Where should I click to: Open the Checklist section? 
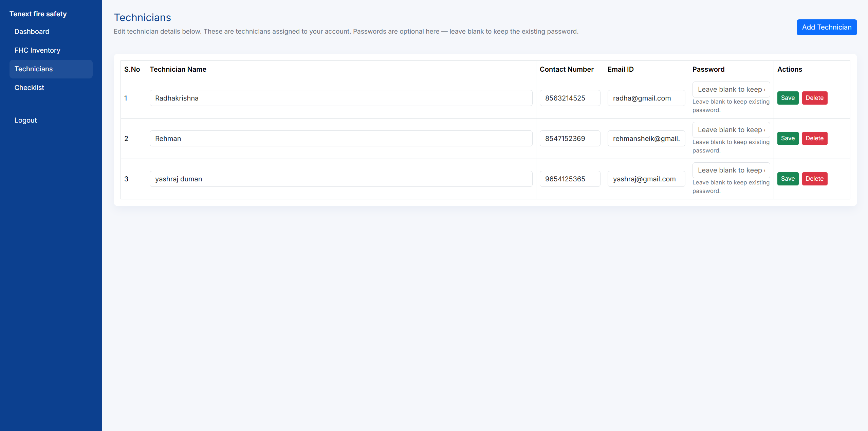click(29, 87)
